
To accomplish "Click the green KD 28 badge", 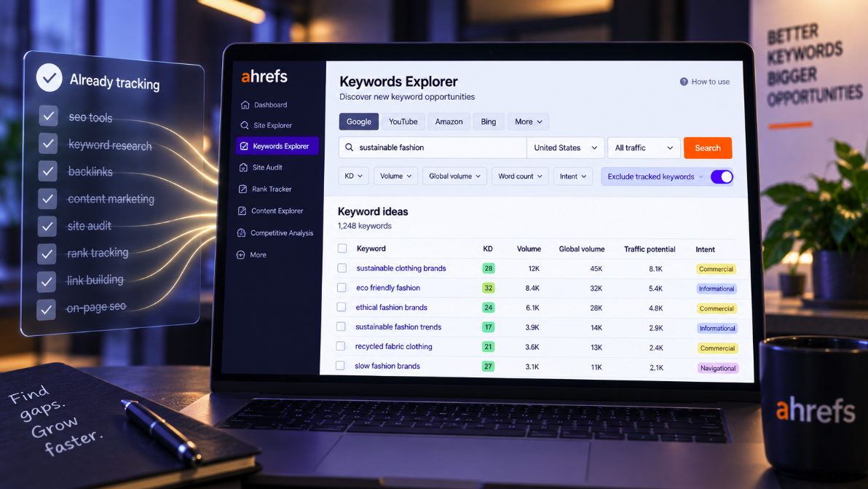I will [x=488, y=269].
